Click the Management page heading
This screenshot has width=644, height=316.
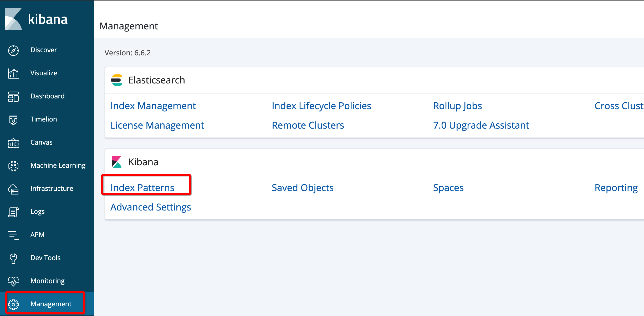pyautogui.click(x=129, y=26)
